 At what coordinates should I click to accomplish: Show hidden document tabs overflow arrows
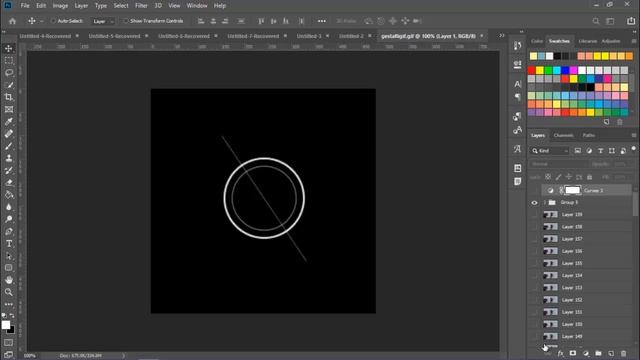click(502, 36)
